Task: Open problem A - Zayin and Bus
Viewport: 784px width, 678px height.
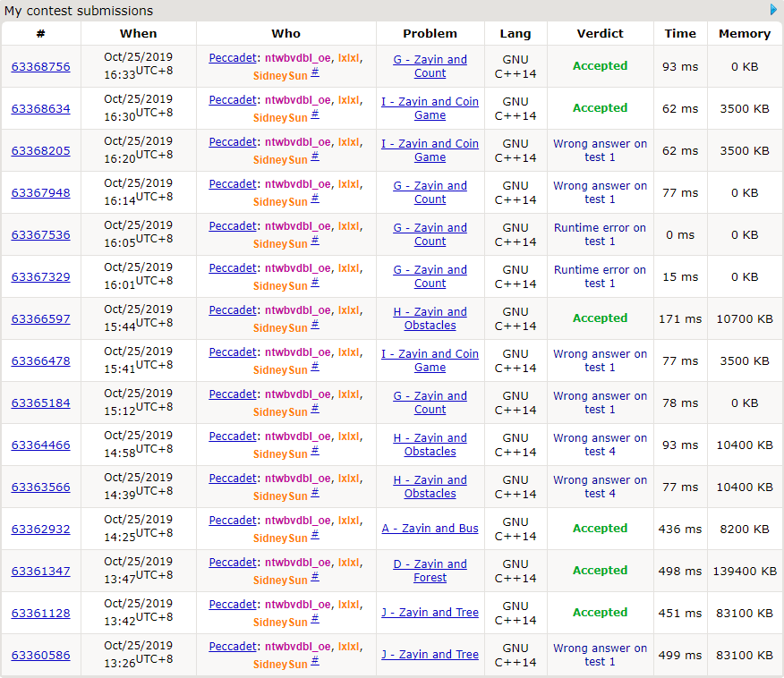Action: (x=430, y=529)
